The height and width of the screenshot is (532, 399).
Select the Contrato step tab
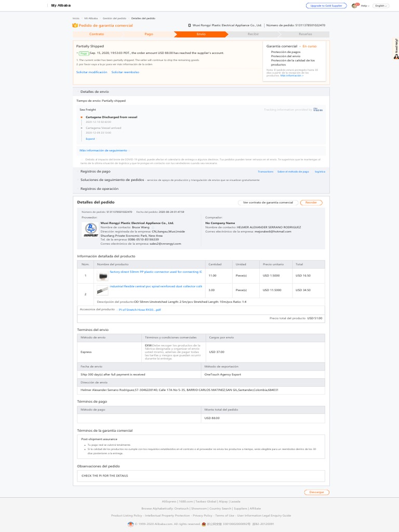pyautogui.click(x=97, y=34)
